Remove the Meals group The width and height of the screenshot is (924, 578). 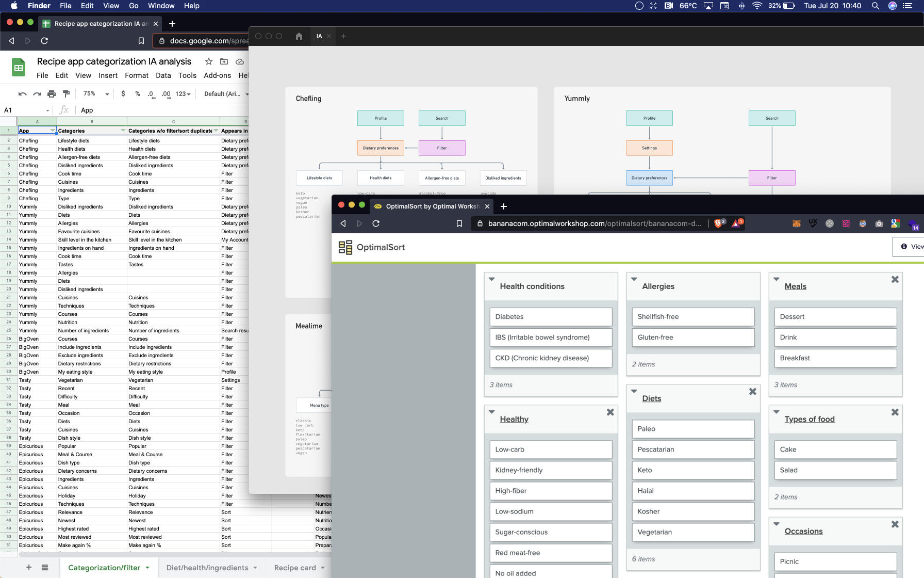tap(895, 279)
